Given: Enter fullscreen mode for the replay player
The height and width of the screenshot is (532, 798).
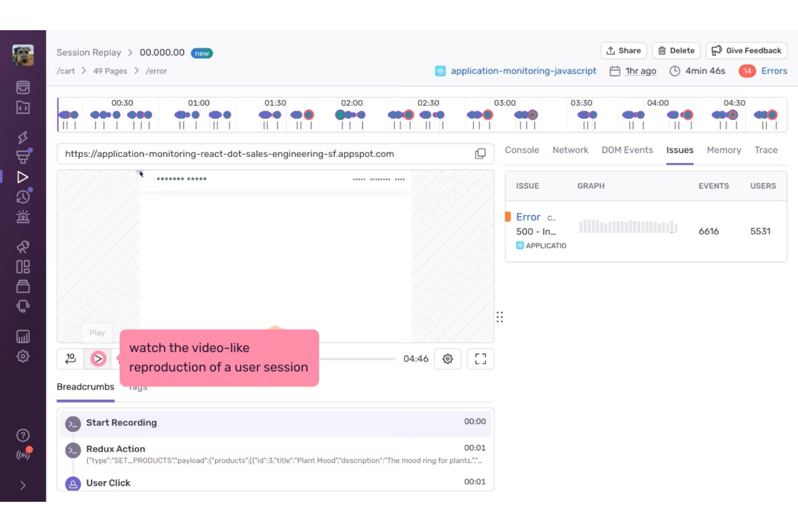Looking at the screenshot, I should coord(480,358).
